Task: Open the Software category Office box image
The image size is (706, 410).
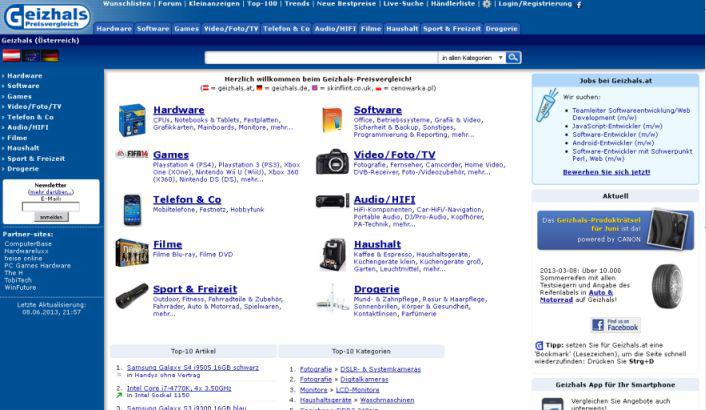Action: pyautogui.click(x=332, y=120)
